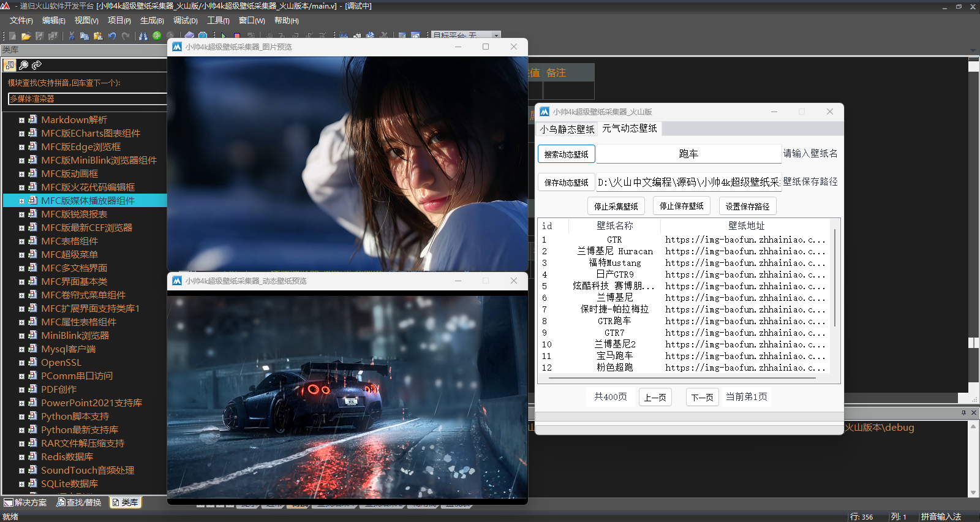Expand the MFC版ECharts图表组件 tree node
980x522 pixels.
click(21, 134)
